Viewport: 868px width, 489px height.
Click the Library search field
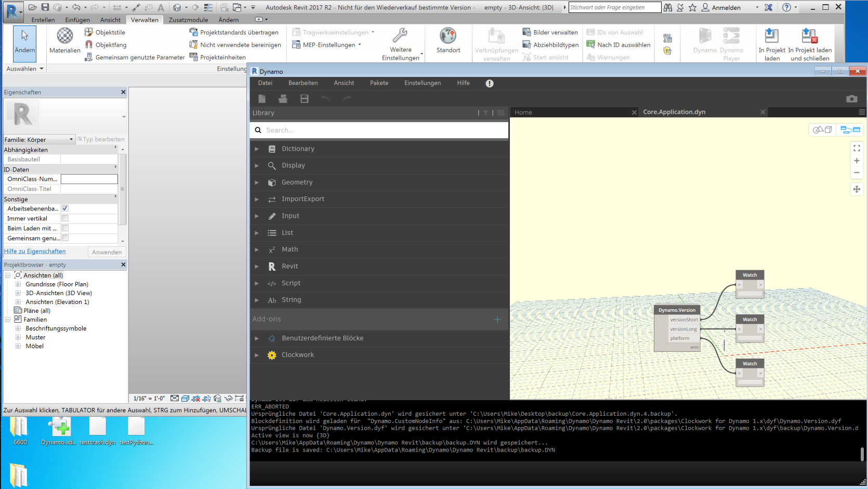(378, 130)
